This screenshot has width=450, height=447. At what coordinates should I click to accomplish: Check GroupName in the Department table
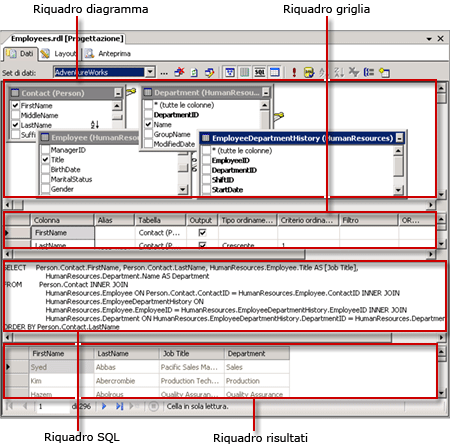[x=148, y=134]
